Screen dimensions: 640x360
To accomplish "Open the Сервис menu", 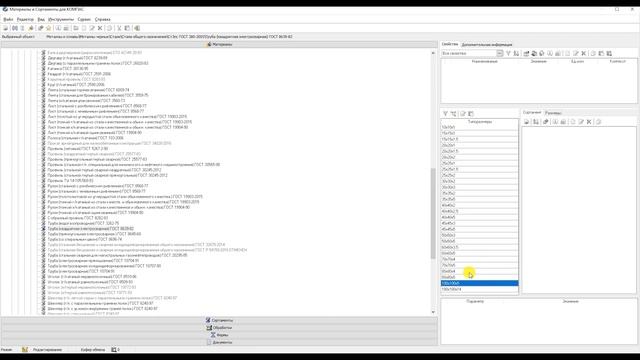I will click(x=84, y=19).
